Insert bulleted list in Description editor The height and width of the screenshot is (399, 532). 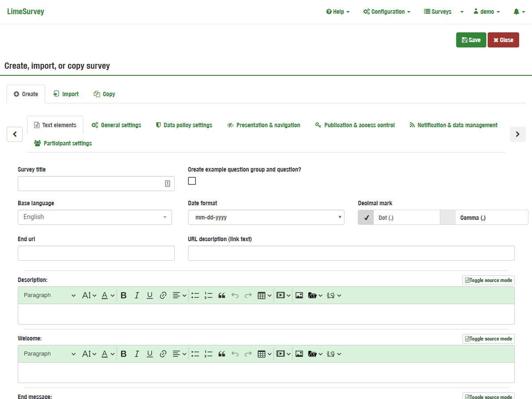(195, 295)
